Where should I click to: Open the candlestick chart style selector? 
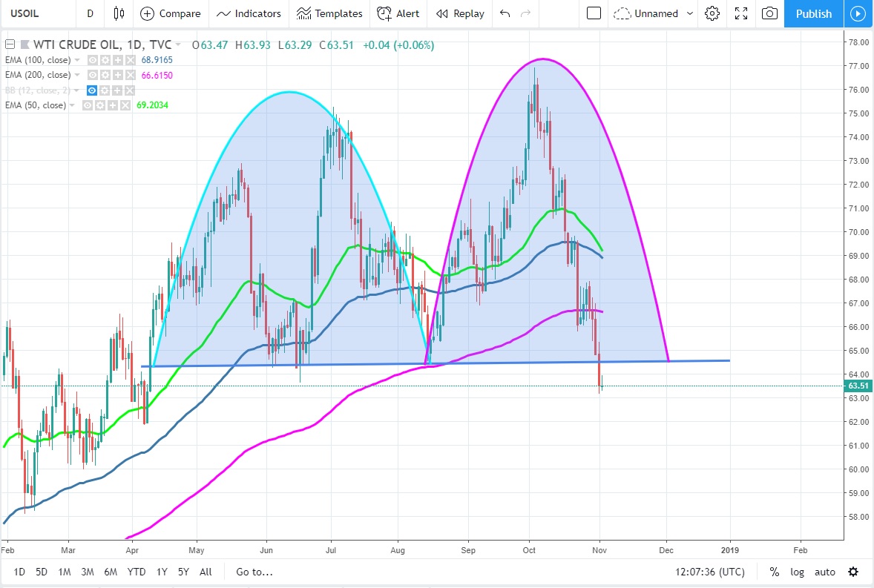pyautogui.click(x=119, y=13)
